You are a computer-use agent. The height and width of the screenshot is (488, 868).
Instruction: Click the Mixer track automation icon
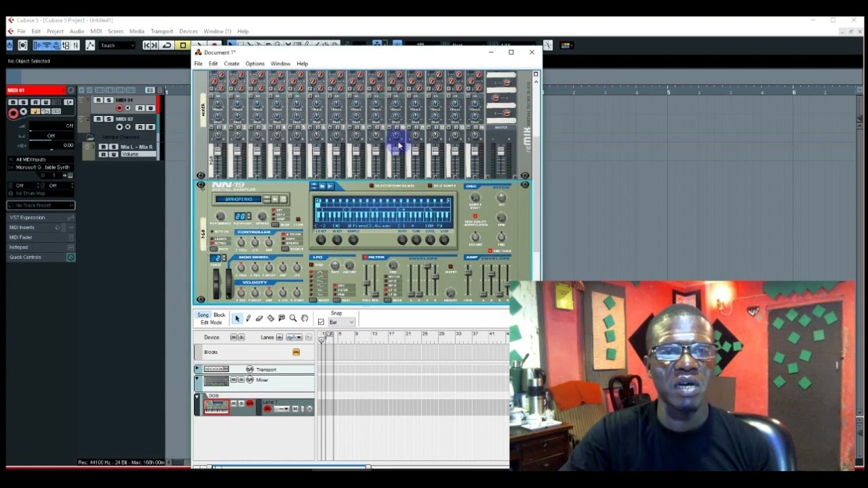click(250, 380)
